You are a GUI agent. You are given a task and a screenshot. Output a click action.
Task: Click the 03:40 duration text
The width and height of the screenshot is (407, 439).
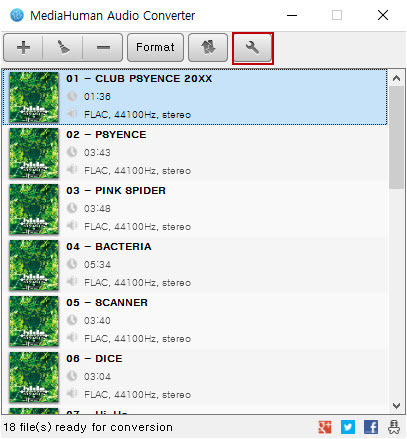click(97, 321)
